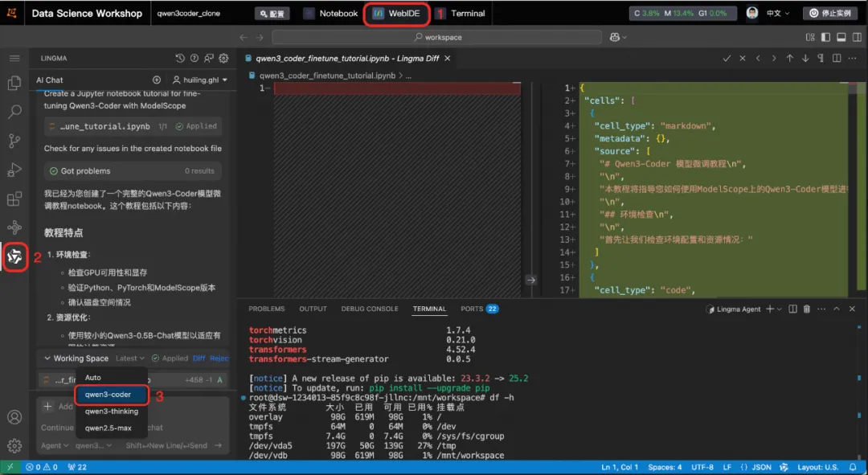Maximize the terminal panel with the chevron up
868x475 pixels.
click(837, 309)
